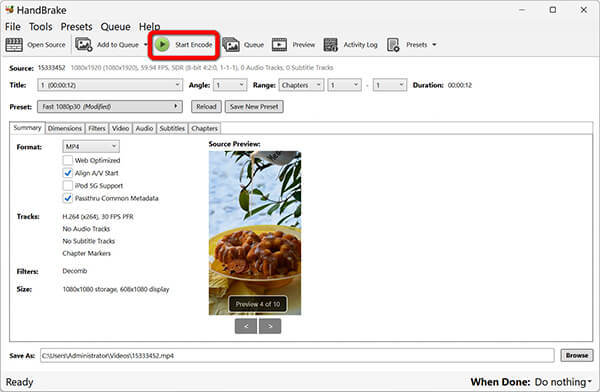Image resolution: width=600 pixels, height=392 pixels.
Task: Click the '1080x1080 storage' size text
Action: [90, 289]
